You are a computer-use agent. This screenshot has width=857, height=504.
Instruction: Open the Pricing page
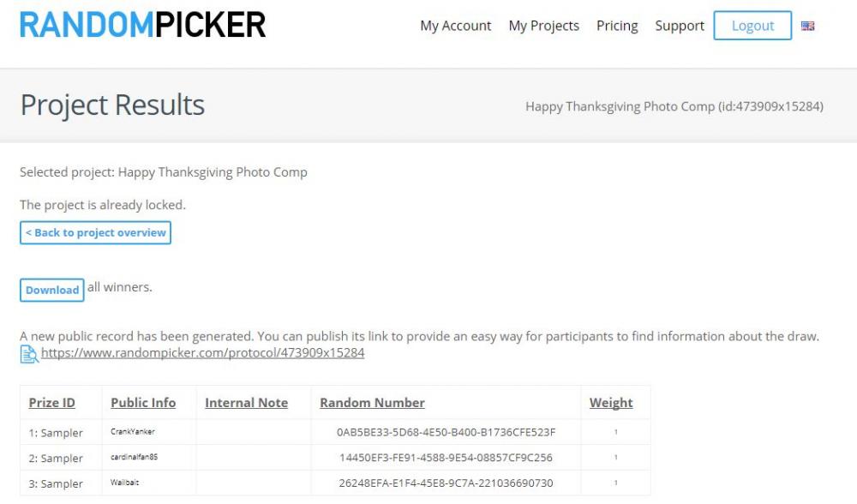pyautogui.click(x=617, y=26)
